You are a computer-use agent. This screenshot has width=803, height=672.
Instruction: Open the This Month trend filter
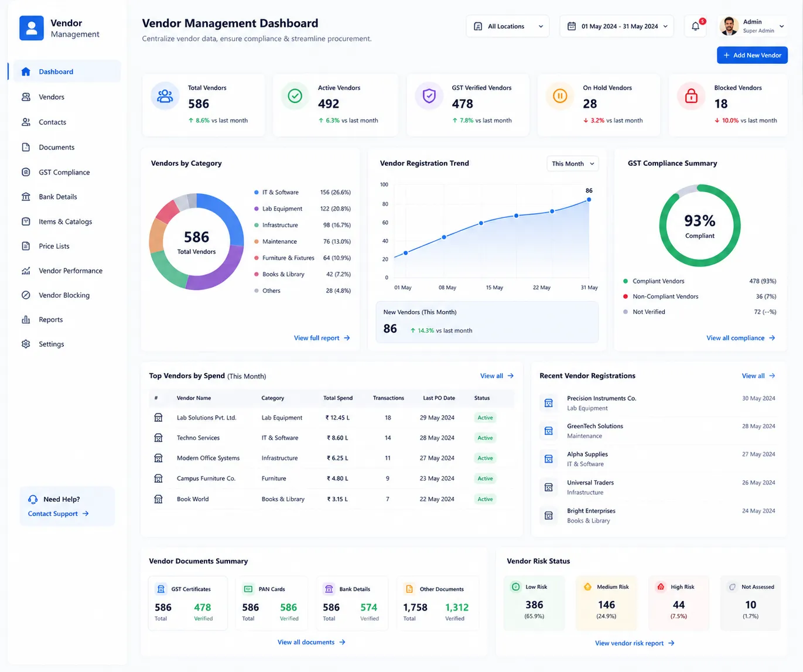572,163
